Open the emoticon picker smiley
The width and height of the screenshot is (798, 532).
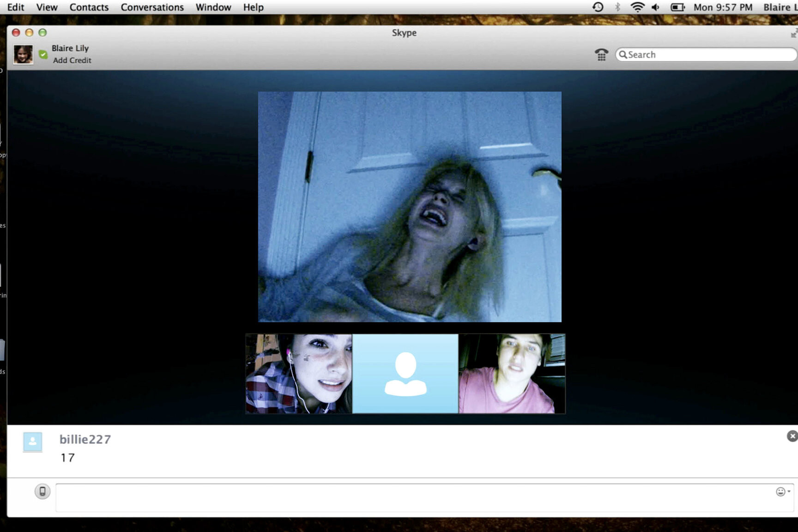coord(782,491)
